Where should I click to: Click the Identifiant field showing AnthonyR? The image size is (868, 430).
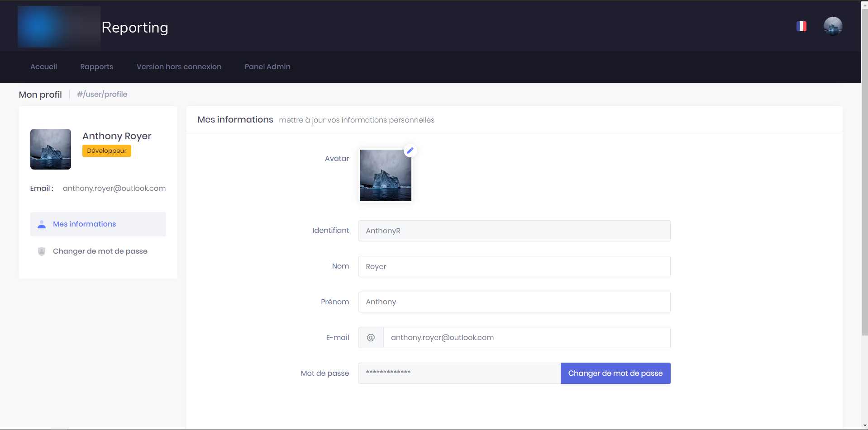(514, 231)
